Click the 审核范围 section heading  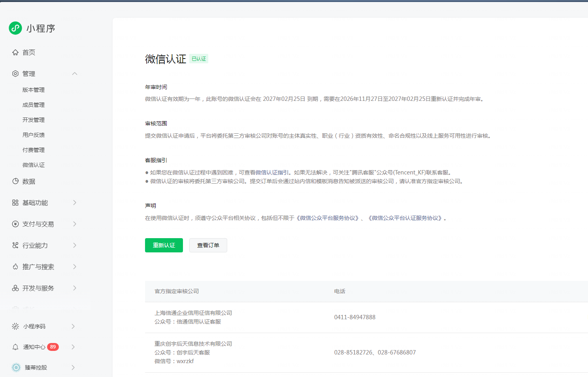pos(156,123)
